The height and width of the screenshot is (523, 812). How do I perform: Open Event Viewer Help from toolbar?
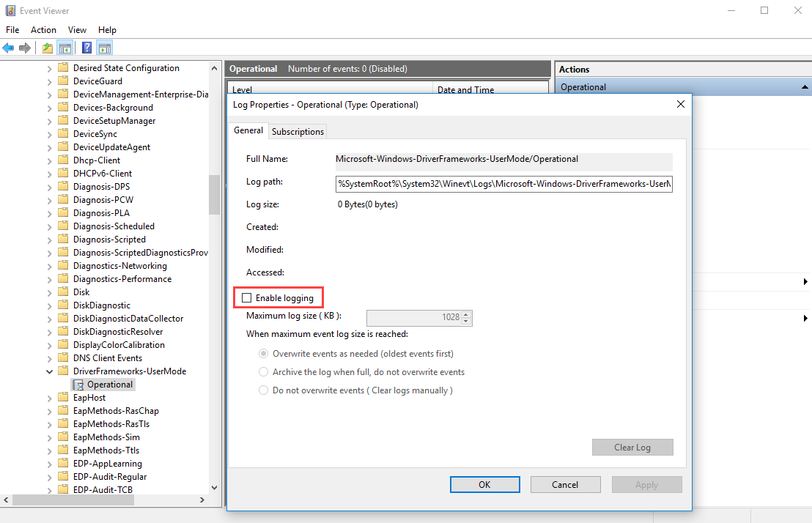click(x=86, y=48)
